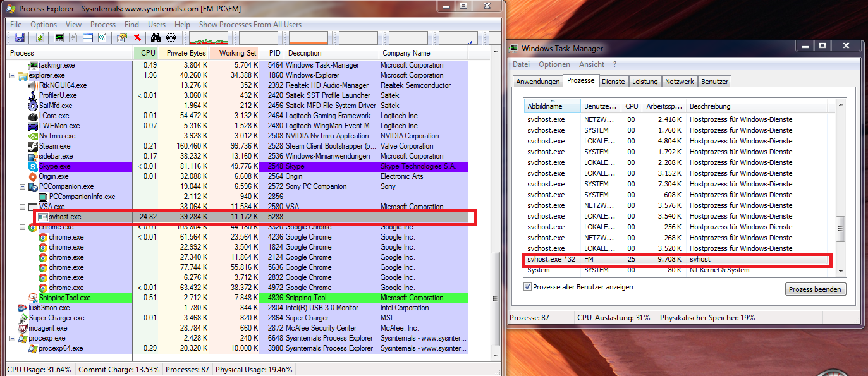Screen dimensions: 868x376
Task: Open the Users menu in Process Explorer
Action: coord(157,25)
